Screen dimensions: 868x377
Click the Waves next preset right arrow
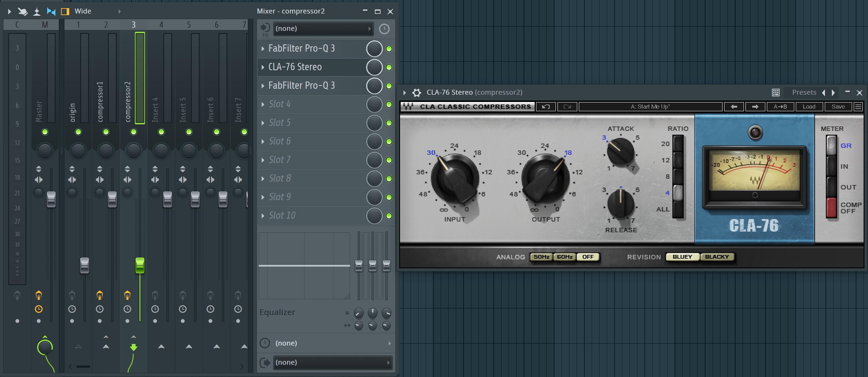tap(755, 107)
